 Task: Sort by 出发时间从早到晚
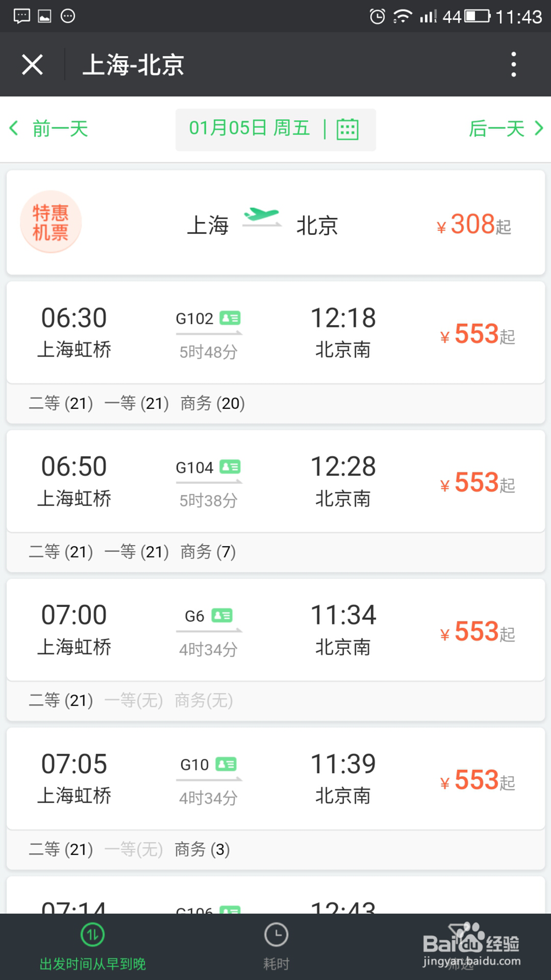93,947
